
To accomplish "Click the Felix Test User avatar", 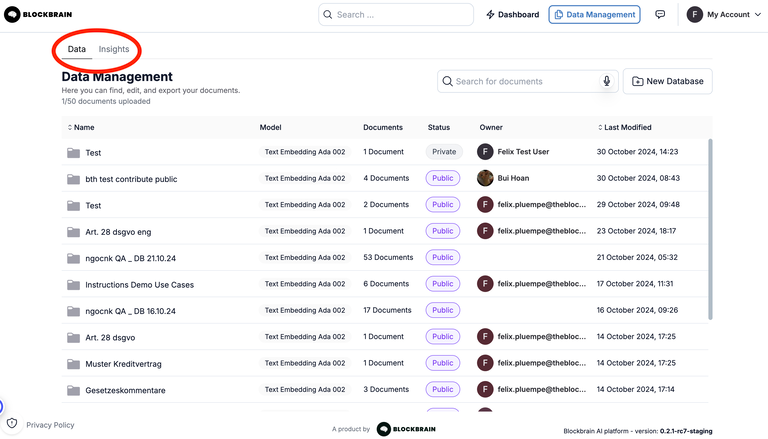I will click(x=485, y=152).
